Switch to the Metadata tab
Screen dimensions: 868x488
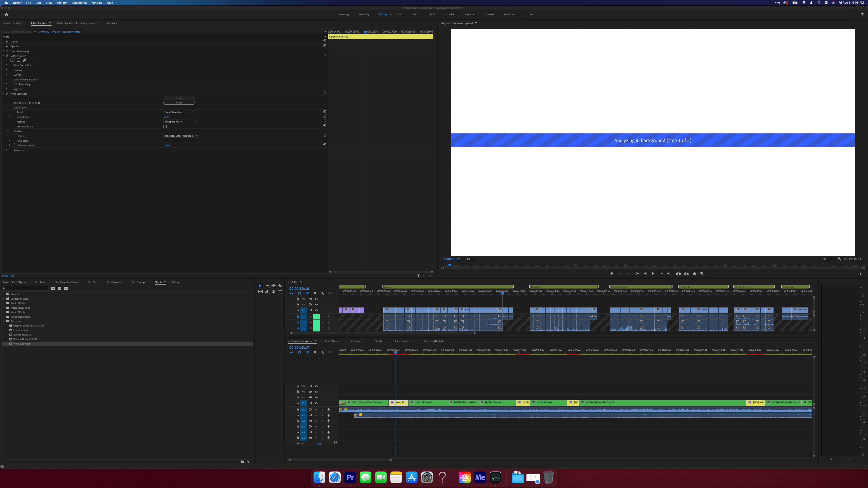click(111, 23)
